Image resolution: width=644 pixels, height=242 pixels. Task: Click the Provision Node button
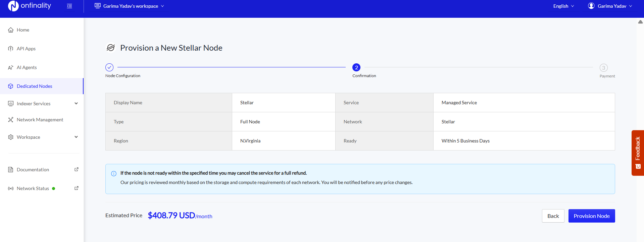point(592,216)
